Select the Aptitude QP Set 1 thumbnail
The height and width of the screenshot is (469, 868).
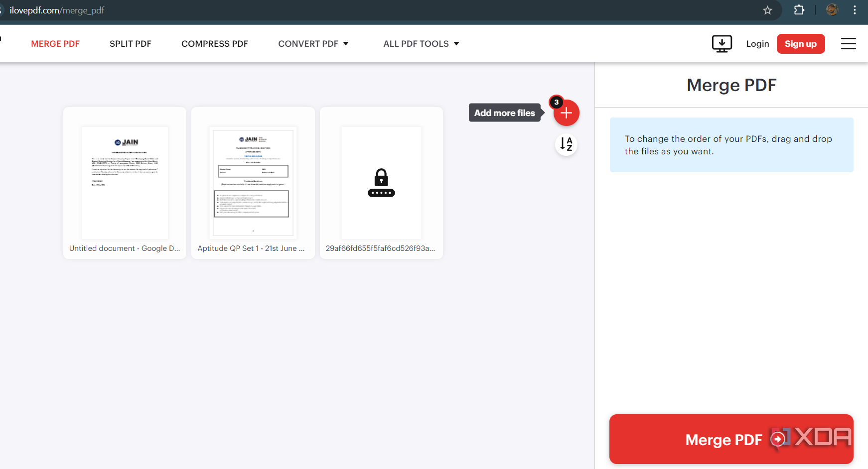(253, 183)
